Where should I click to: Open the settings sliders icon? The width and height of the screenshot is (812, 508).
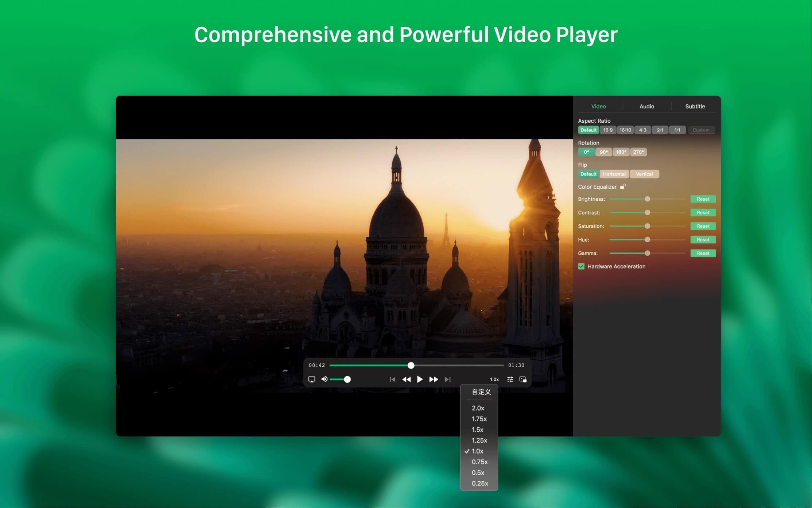[x=510, y=380]
